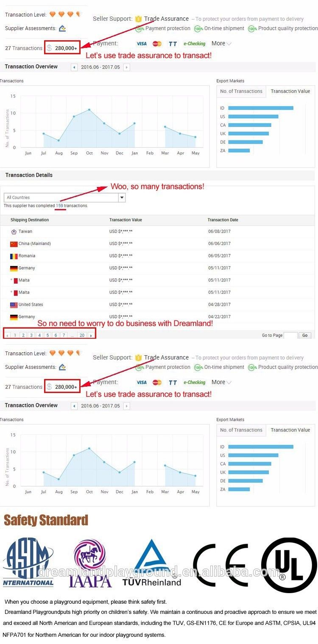Click Trade Assurance shield icon in top section
318x644 pixels.
[138, 19]
